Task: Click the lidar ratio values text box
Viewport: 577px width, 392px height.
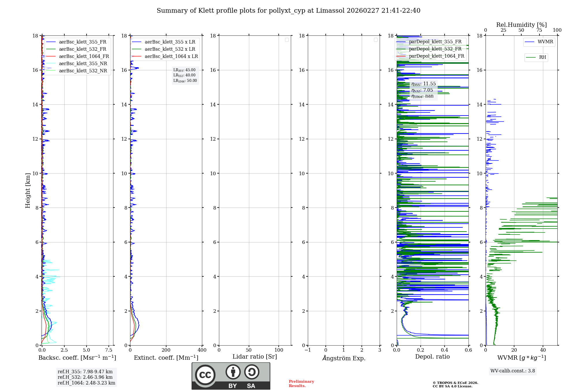Action: click(185, 75)
